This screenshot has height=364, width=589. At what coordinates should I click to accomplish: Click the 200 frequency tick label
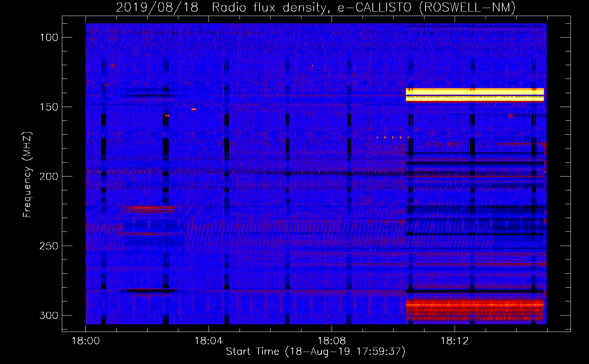(x=49, y=177)
